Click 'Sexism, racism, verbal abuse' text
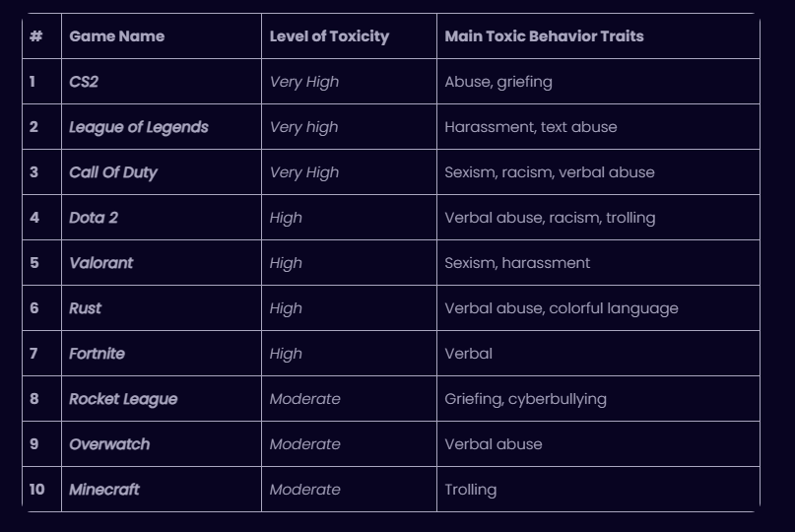The height and width of the screenshot is (532, 795). (550, 172)
